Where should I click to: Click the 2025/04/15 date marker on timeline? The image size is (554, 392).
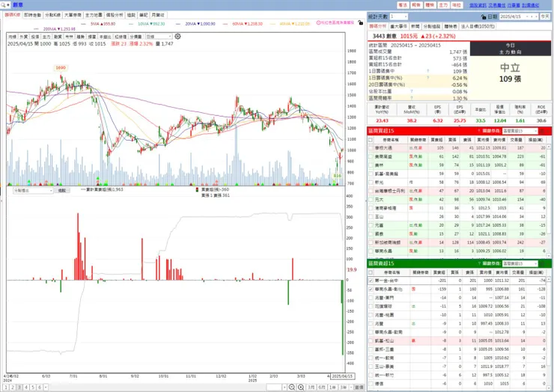(342, 376)
